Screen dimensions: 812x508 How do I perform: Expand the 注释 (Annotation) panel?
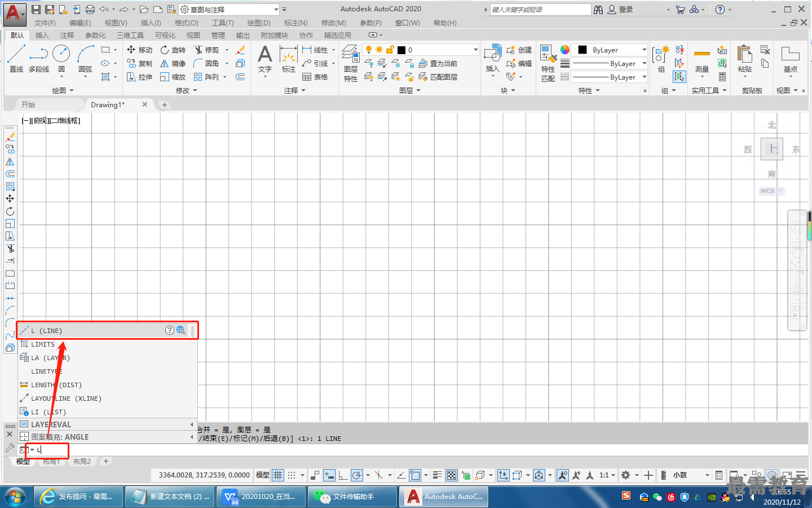click(x=294, y=90)
